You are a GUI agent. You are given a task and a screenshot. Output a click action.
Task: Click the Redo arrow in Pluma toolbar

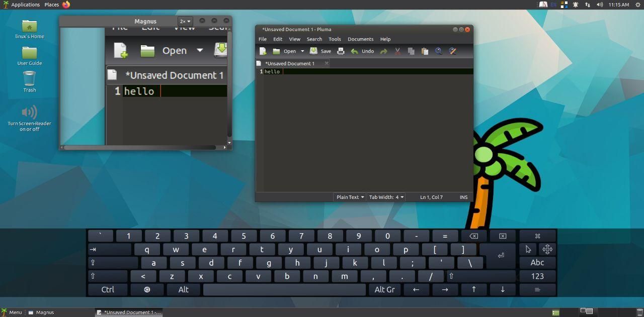(x=383, y=51)
